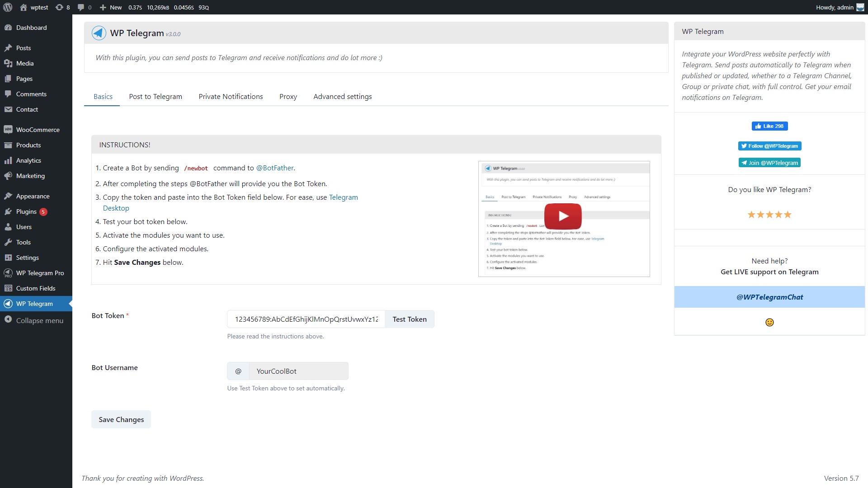Image resolution: width=868 pixels, height=488 pixels.
Task: Open Products menu
Action: (x=36, y=145)
